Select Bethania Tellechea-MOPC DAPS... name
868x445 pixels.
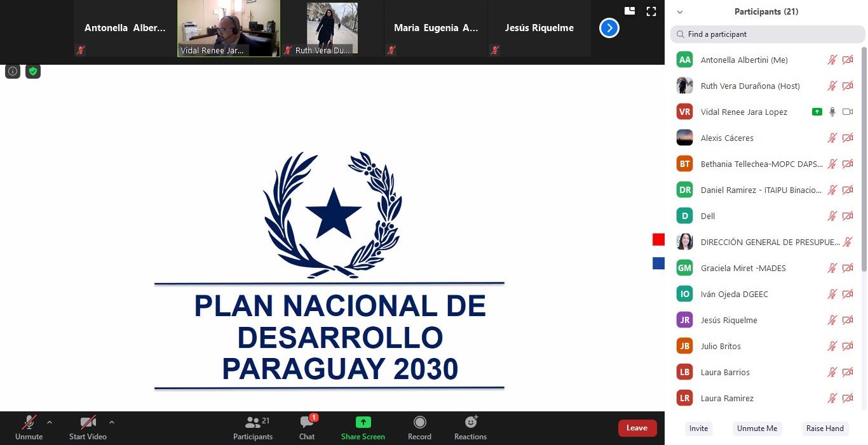click(x=761, y=164)
